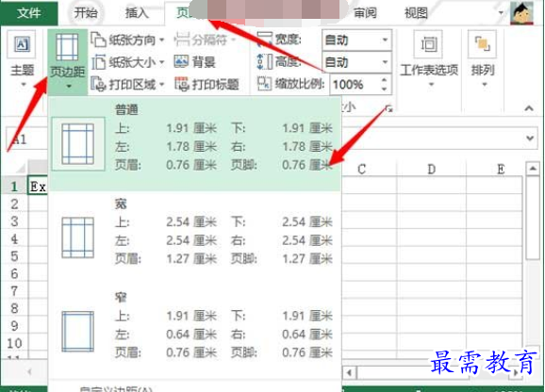Click the 纸张方向 orientation icon

coord(98,40)
